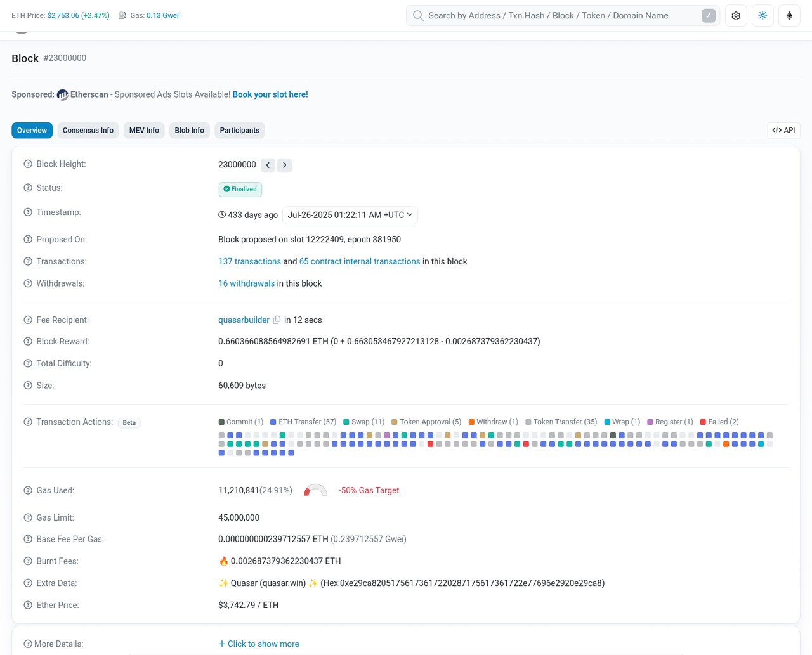Click the help icon beside Timestamp
Image resolution: width=812 pixels, height=655 pixels.
point(28,212)
